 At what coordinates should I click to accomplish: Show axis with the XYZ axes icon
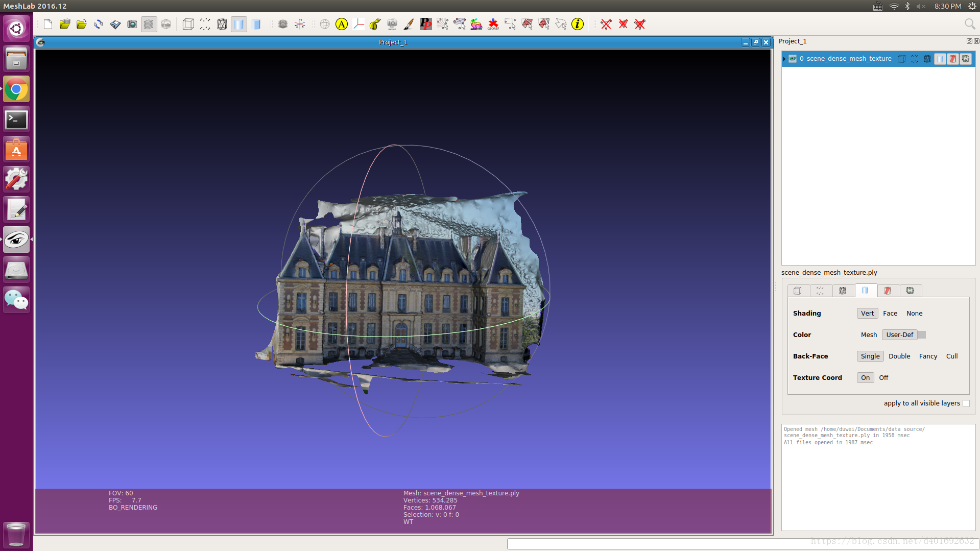[x=300, y=24]
